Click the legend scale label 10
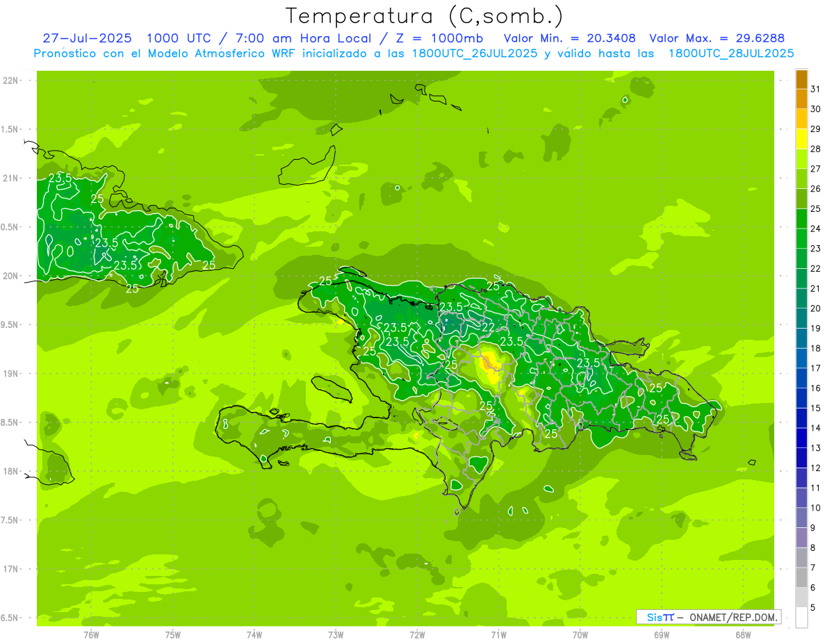This screenshot has height=644, width=834. coord(815,508)
